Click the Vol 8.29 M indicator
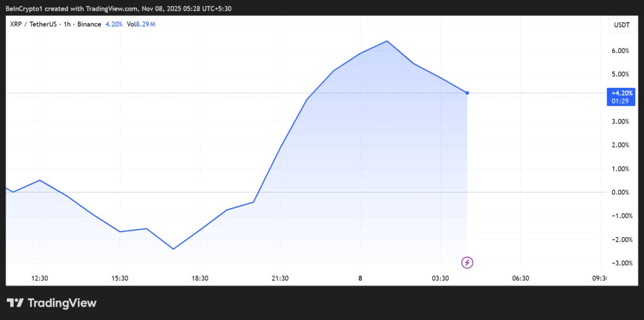 click(141, 24)
